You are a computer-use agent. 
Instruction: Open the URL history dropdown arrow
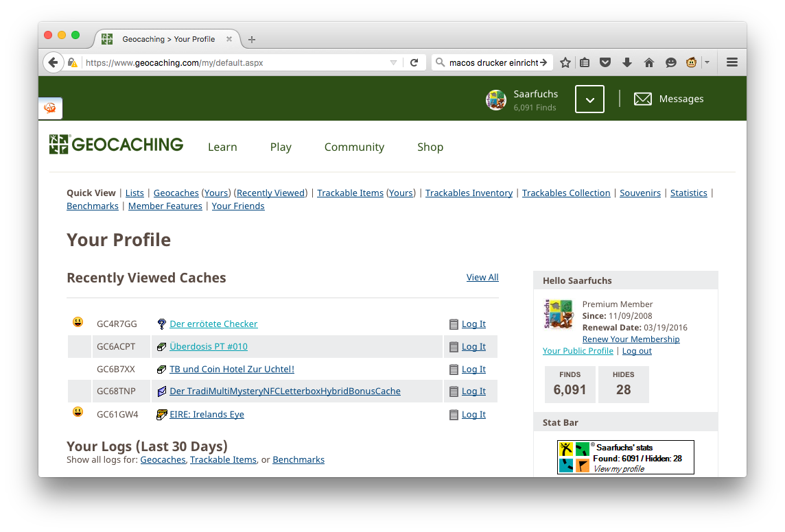click(x=393, y=62)
